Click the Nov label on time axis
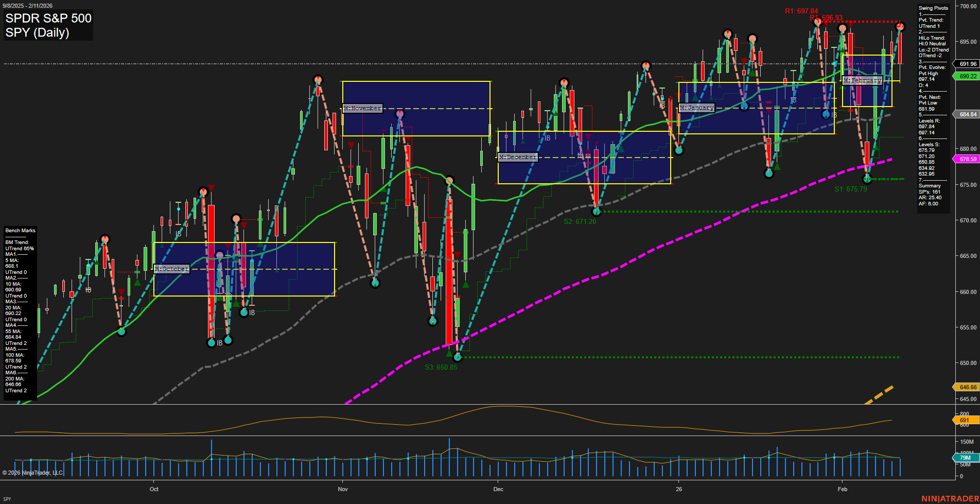The height and width of the screenshot is (504, 980). 343,489
